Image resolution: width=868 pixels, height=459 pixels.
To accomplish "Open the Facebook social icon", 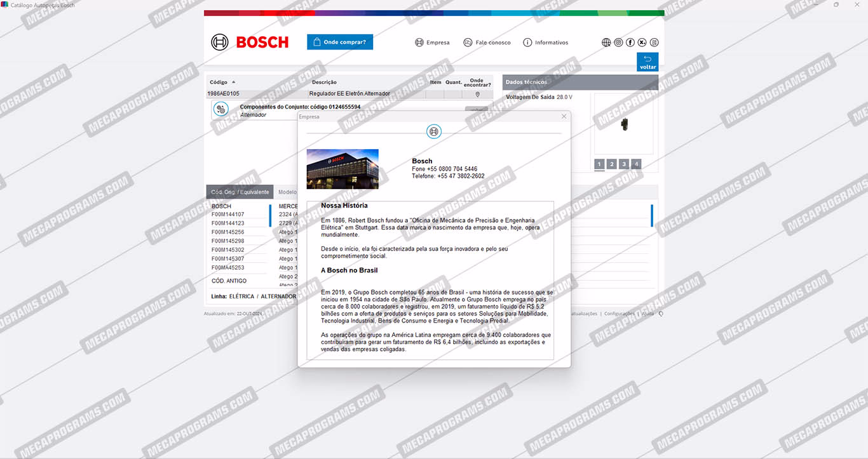I will (630, 43).
